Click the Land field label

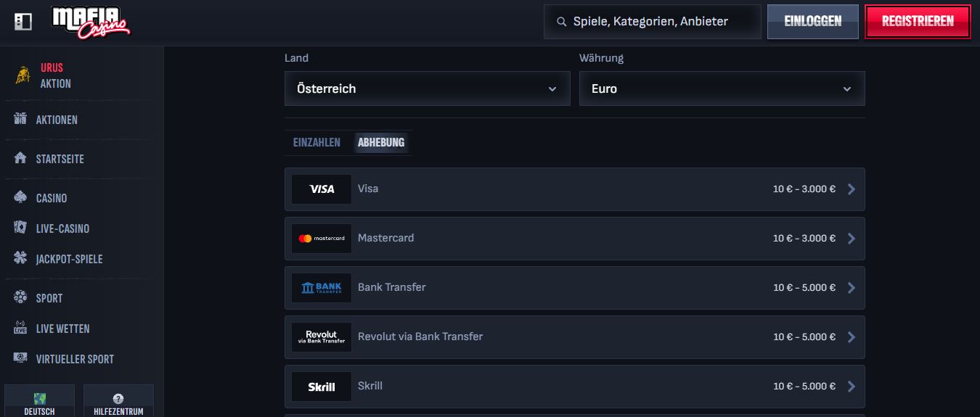click(296, 58)
